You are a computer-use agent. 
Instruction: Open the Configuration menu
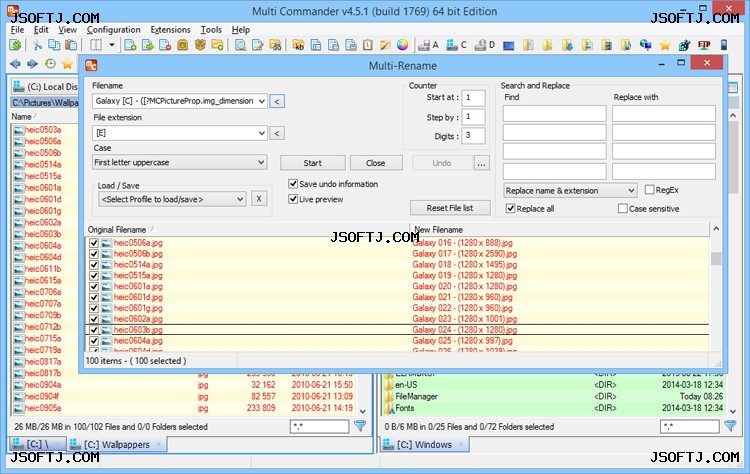(113, 30)
